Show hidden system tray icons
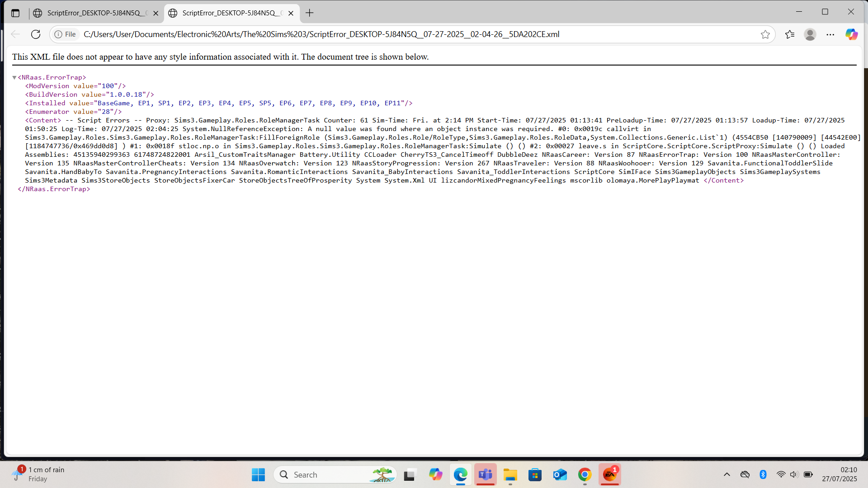Screen dimensions: 868x488 tap(726, 474)
